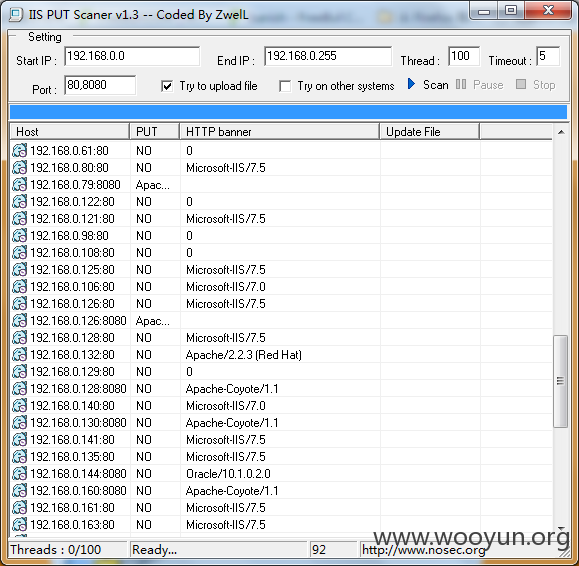Select the 192.168.0.128:80 row
This screenshot has height=566, width=579.
point(281,337)
